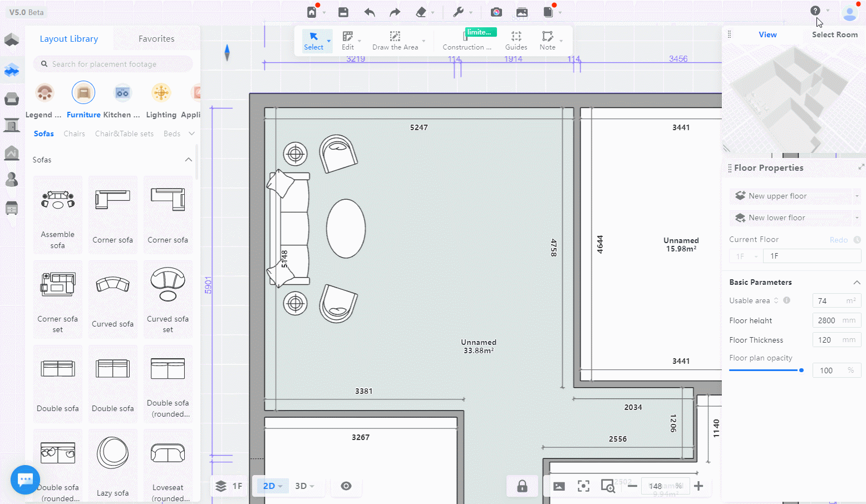866x504 pixels.
Task: Click the Search for placement footage field
Action: pos(114,64)
